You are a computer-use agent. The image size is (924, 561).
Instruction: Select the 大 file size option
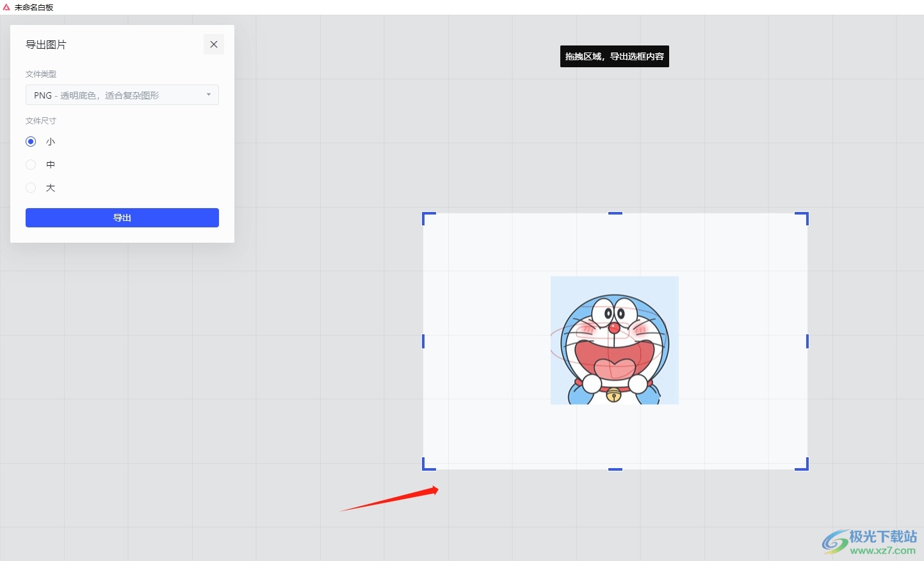(31, 188)
